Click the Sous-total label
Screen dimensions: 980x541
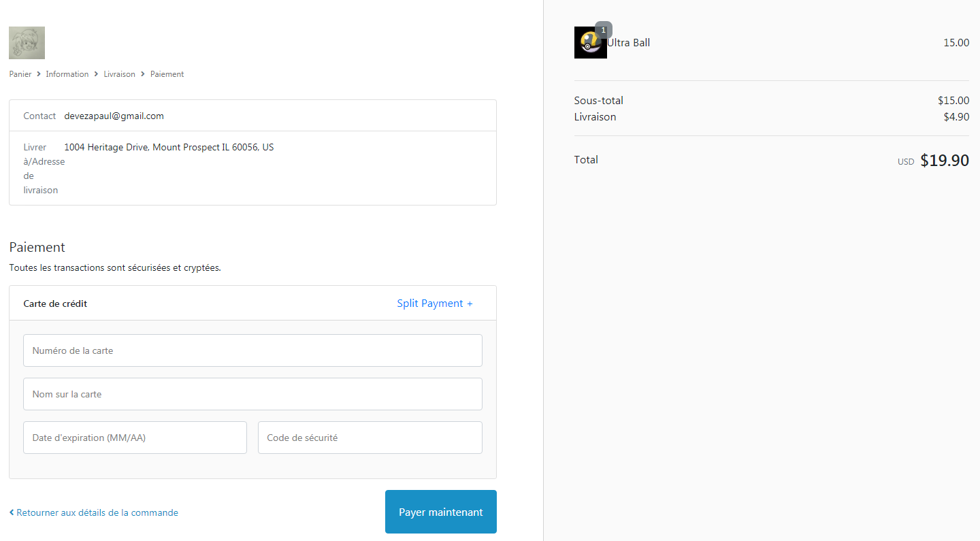599,101
